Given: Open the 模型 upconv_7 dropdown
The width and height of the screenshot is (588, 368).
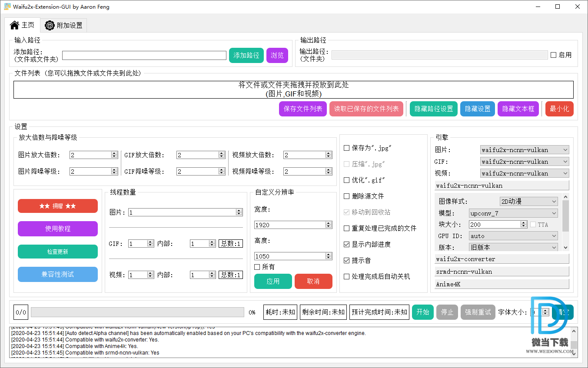Looking at the screenshot, I should (513, 213).
